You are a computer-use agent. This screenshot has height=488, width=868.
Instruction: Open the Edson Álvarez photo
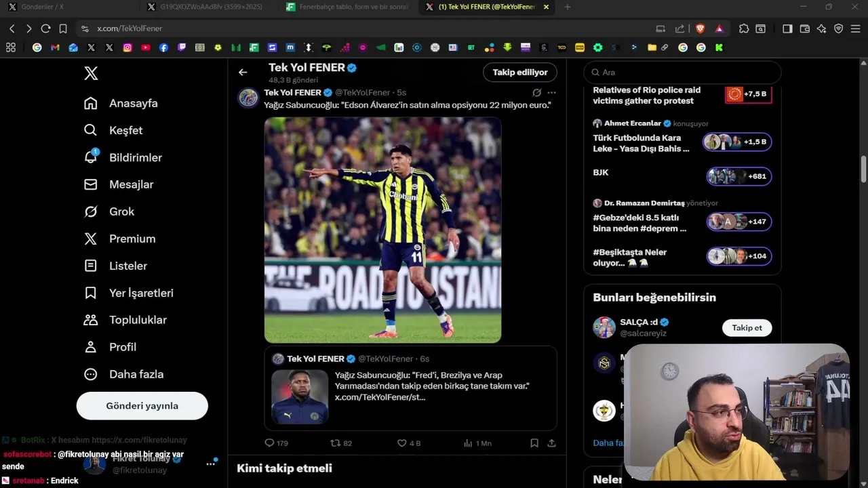pyautogui.click(x=382, y=230)
